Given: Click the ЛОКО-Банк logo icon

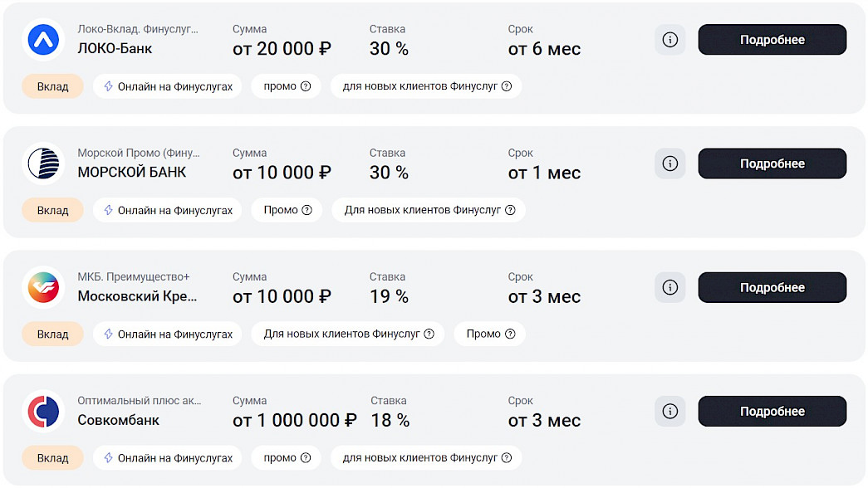Looking at the screenshot, I should [x=43, y=40].
